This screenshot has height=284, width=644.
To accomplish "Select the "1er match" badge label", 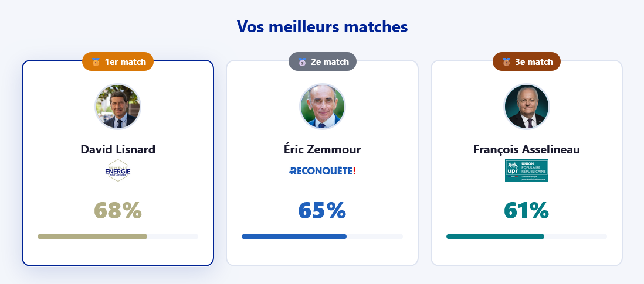I will 125,62.
